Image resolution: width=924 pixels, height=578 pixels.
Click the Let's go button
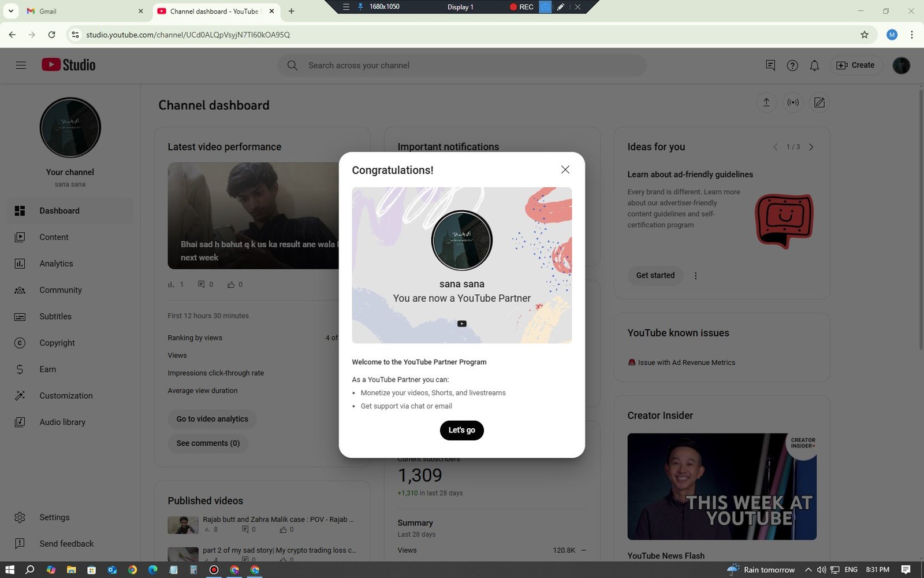coord(461,430)
